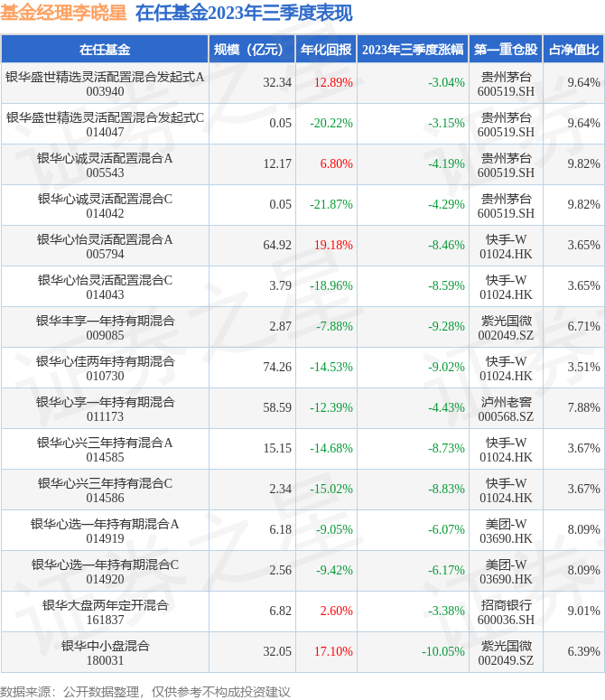Click annualized return -14.53%
Image resolution: width=605 pixels, height=700 pixels.
point(331,367)
